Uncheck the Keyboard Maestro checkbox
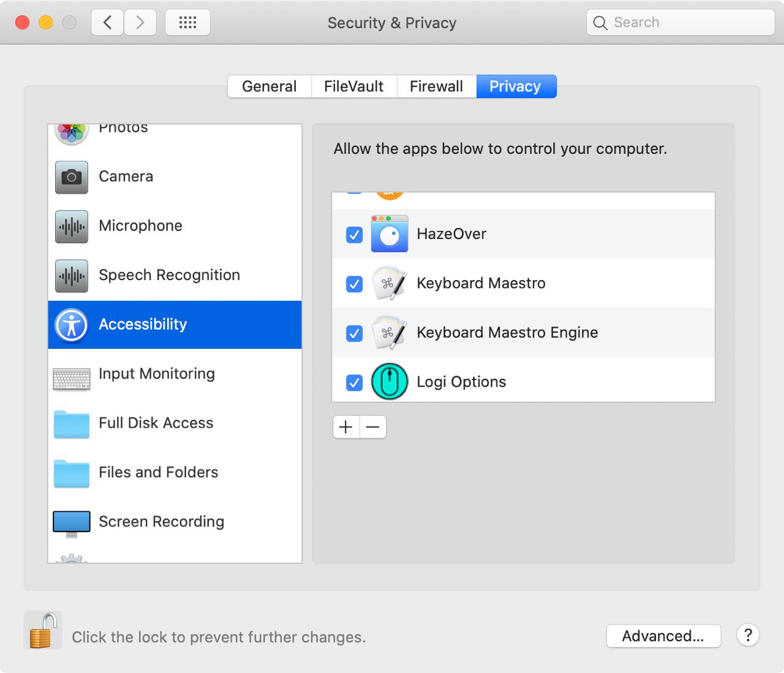The width and height of the screenshot is (784, 673). 355,284
